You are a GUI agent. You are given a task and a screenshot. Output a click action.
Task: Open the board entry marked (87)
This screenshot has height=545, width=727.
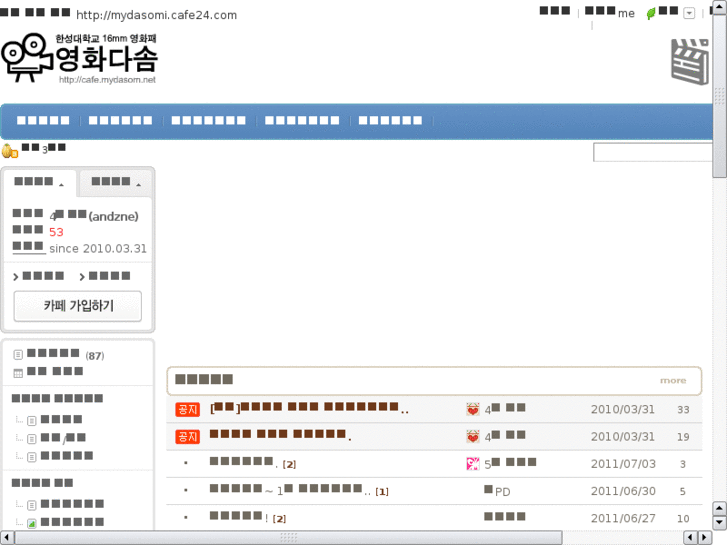point(65,354)
